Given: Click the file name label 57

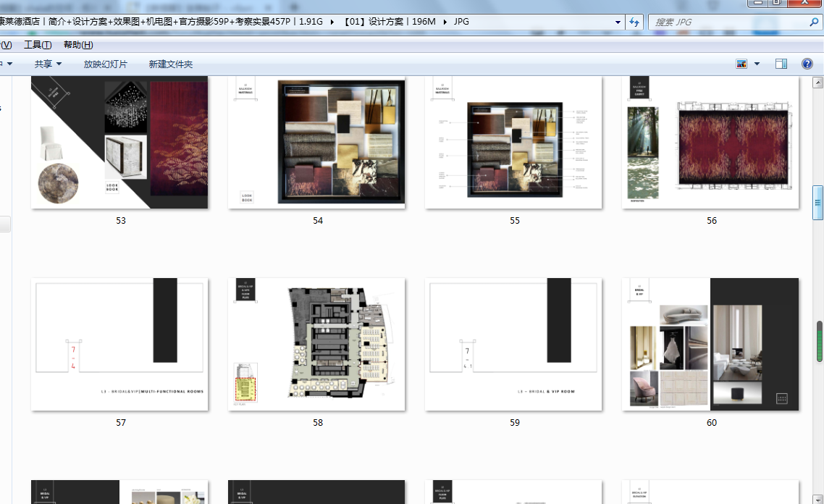Looking at the screenshot, I should 121,423.
